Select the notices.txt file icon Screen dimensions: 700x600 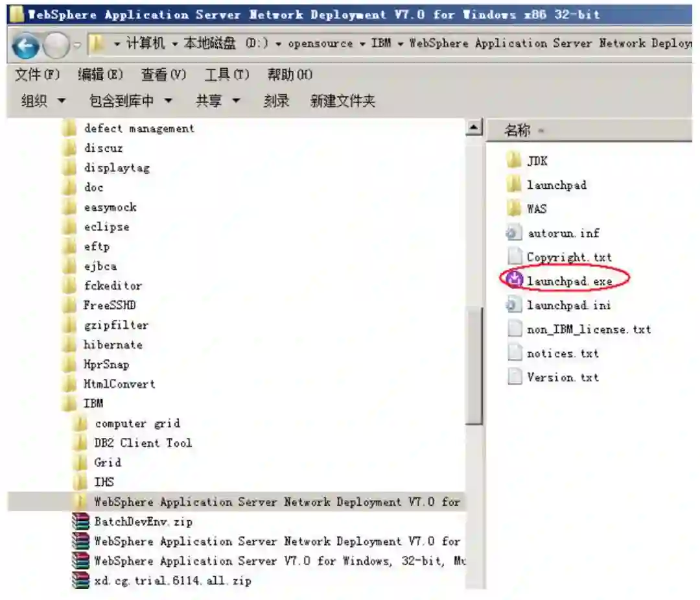(514, 353)
